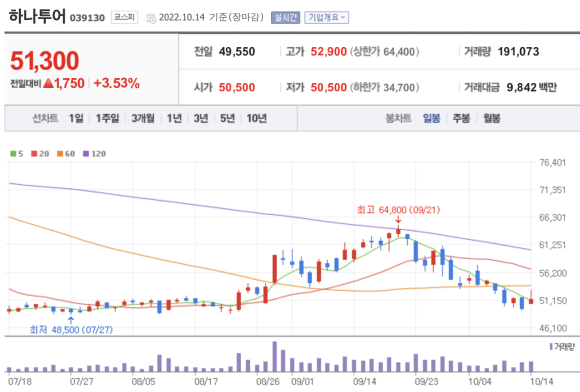Click the 76,401 price axis label
Viewport: 580px width, 392px height.
tap(553, 162)
